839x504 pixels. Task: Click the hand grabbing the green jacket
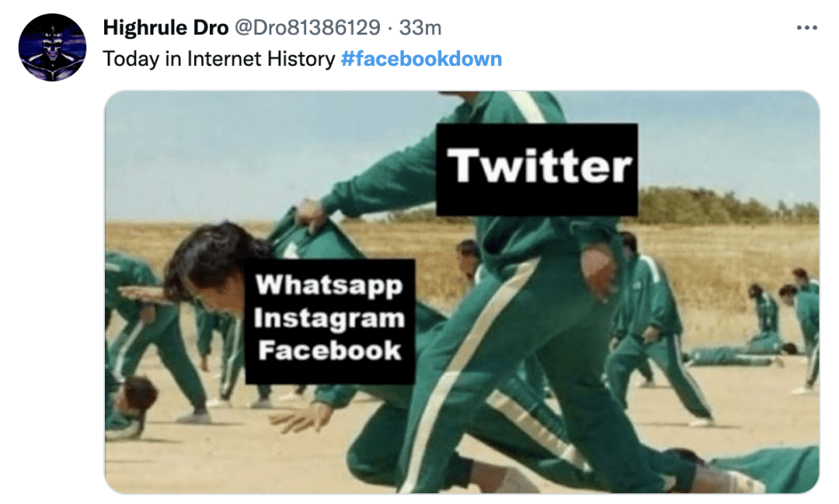click(x=312, y=214)
